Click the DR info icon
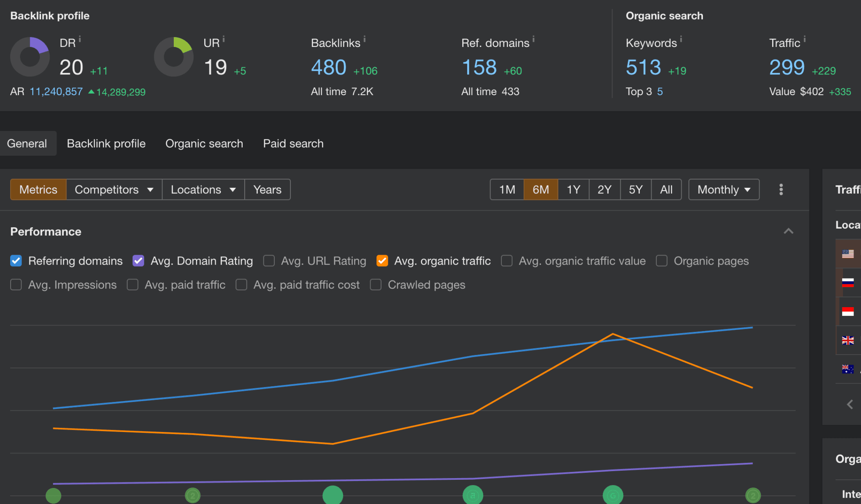The height and width of the screenshot is (504, 861). [80, 39]
